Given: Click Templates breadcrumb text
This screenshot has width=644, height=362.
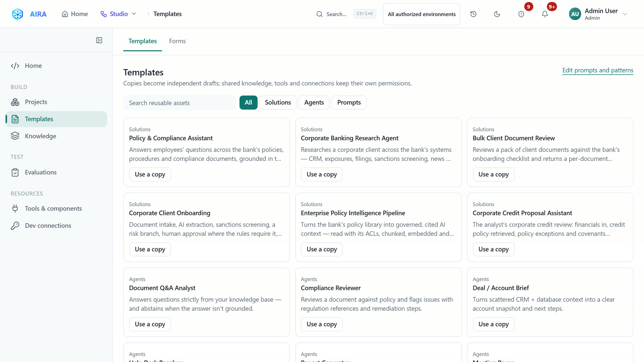Looking at the screenshot, I should [x=167, y=14].
